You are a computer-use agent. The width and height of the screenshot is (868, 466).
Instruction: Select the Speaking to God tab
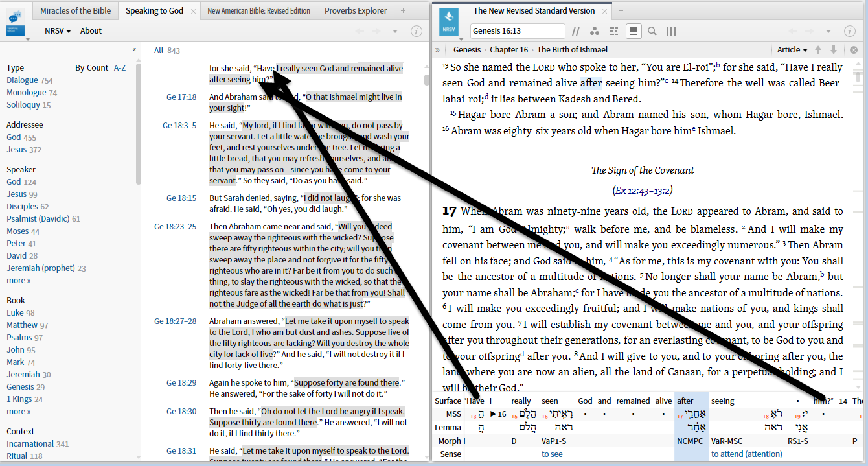coord(154,11)
